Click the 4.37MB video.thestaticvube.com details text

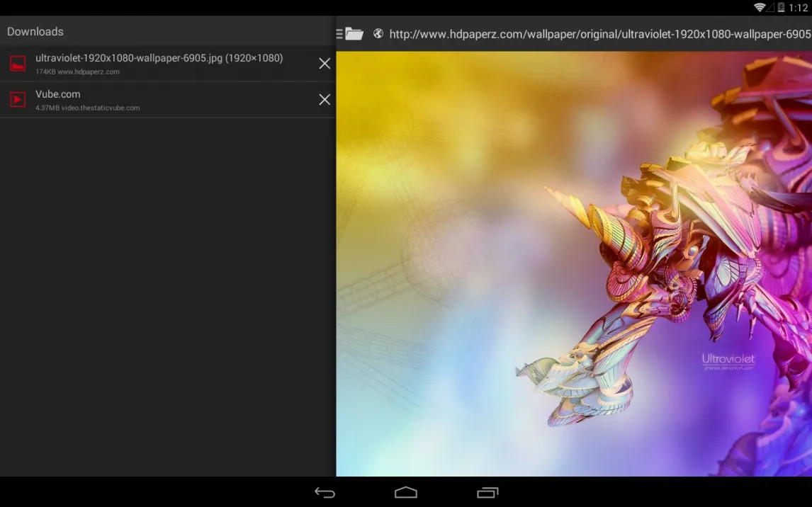(x=88, y=108)
